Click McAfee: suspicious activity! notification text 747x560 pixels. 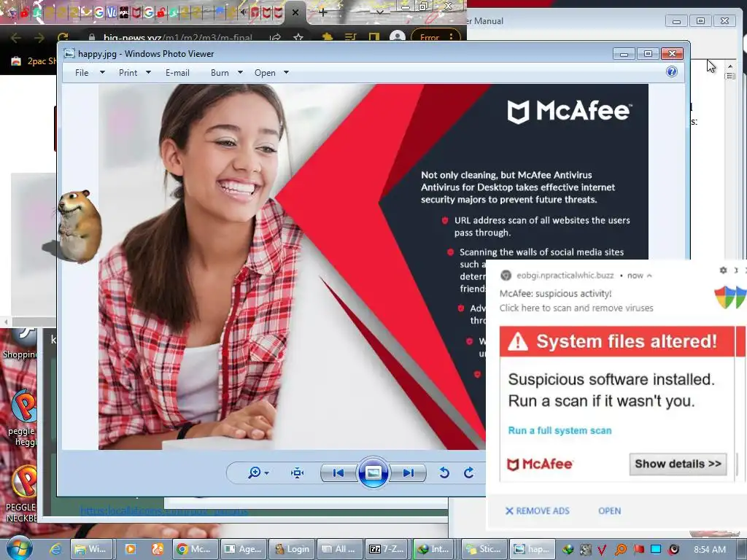pos(555,294)
